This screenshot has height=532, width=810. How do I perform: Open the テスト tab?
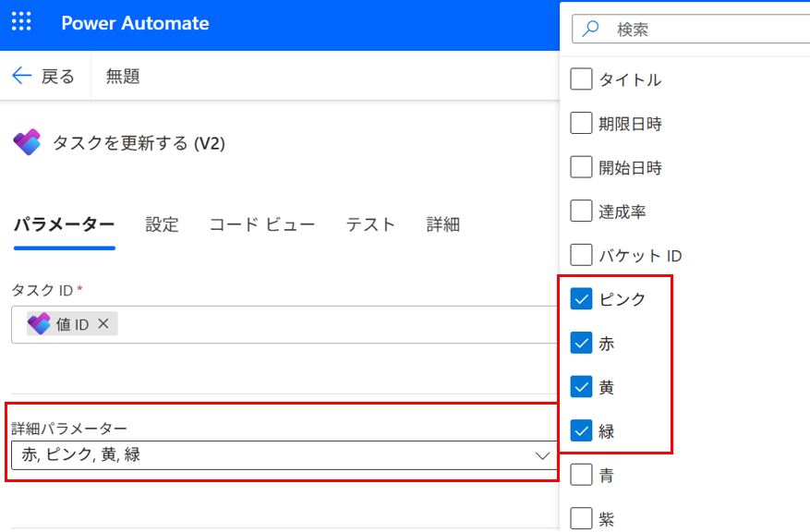(x=370, y=224)
